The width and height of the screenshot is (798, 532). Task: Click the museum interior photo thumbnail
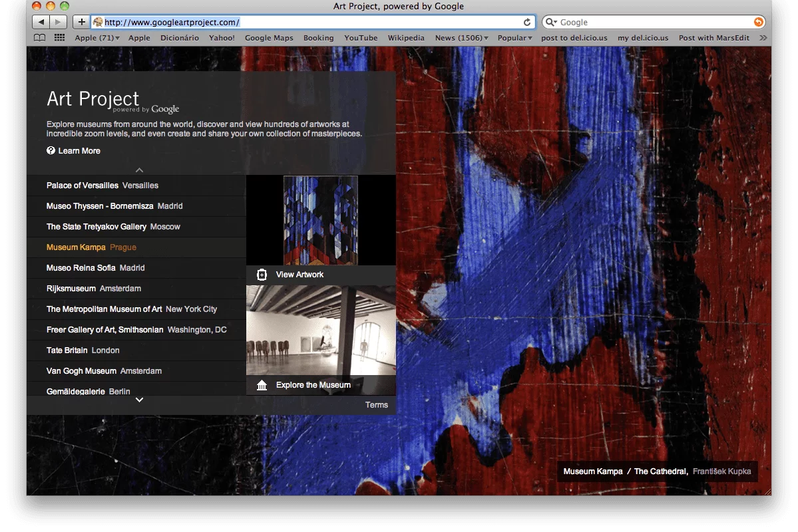click(321, 330)
